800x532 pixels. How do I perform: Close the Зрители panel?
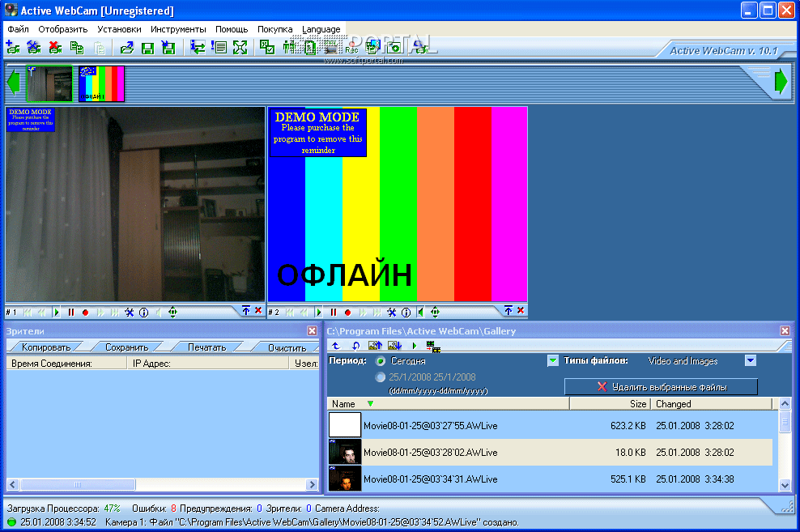point(313,331)
